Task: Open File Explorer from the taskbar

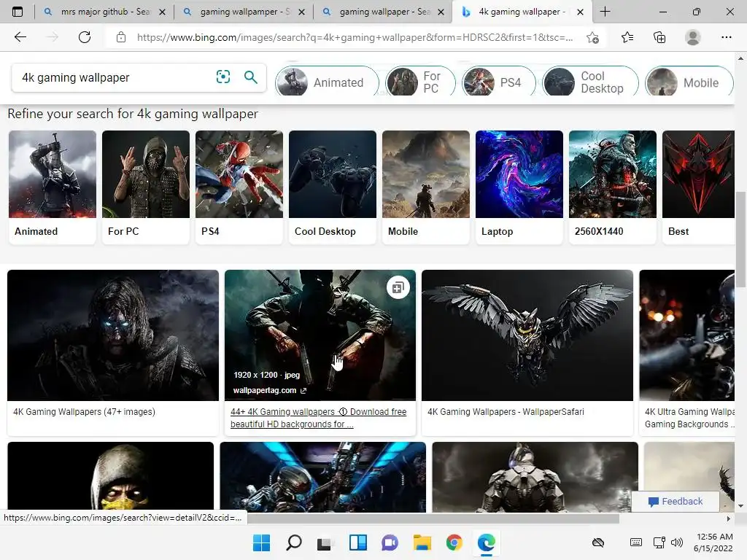Action: point(422,542)
